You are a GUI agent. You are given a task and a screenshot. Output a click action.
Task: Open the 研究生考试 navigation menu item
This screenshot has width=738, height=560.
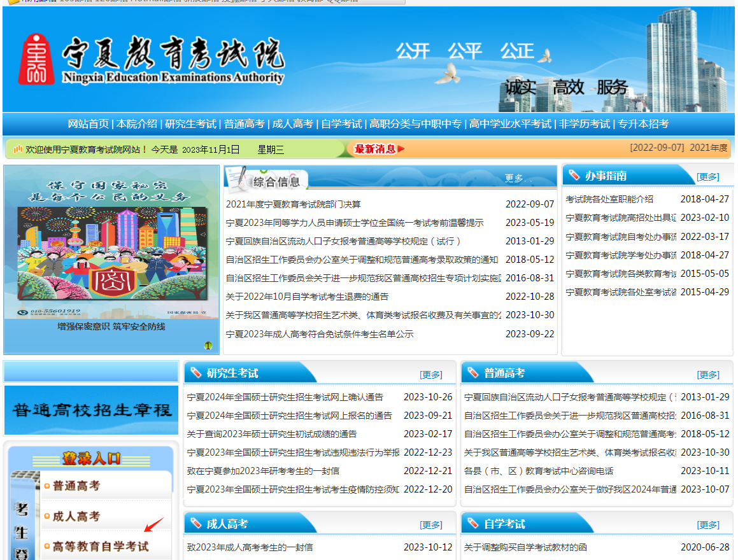tap(190, 124)
